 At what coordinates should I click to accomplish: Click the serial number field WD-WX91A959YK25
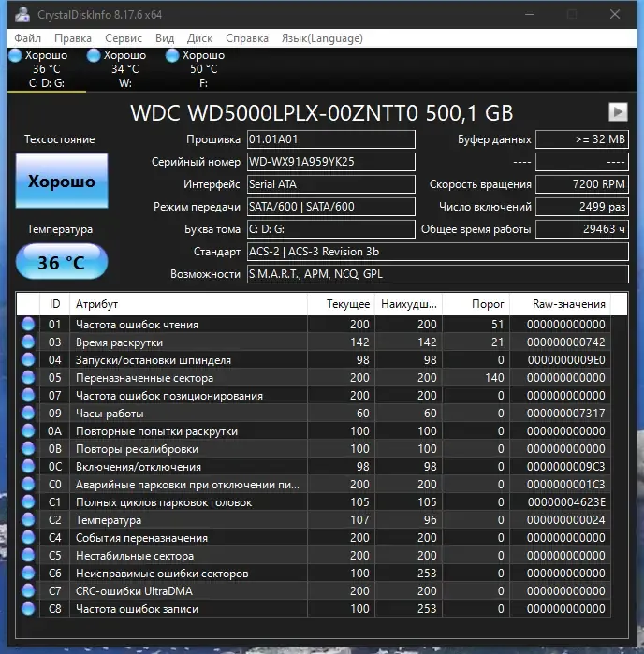[x=331, y=162]
